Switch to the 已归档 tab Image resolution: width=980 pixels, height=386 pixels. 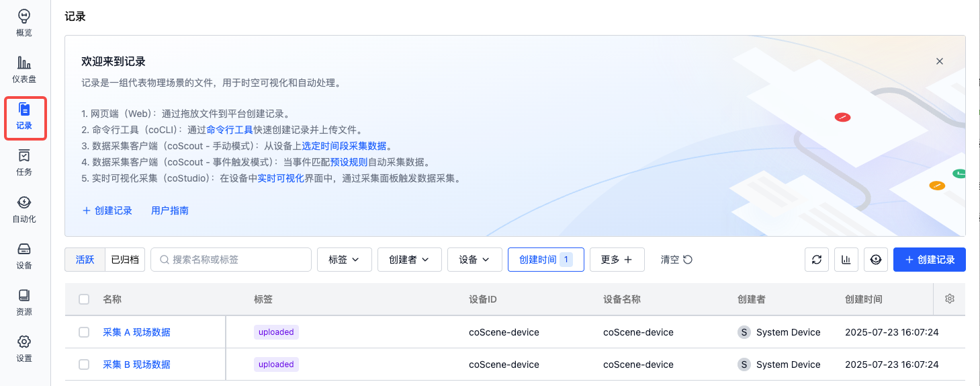pyautogui.click(x=125, y=260)
